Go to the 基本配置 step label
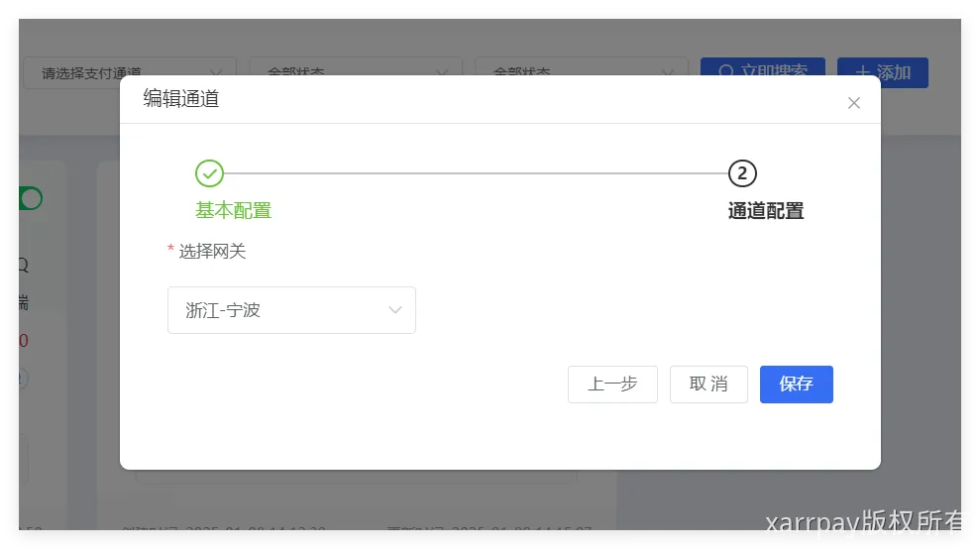This screenshot has width=980, height=549. pyautogui.click(x=233, y=210)
